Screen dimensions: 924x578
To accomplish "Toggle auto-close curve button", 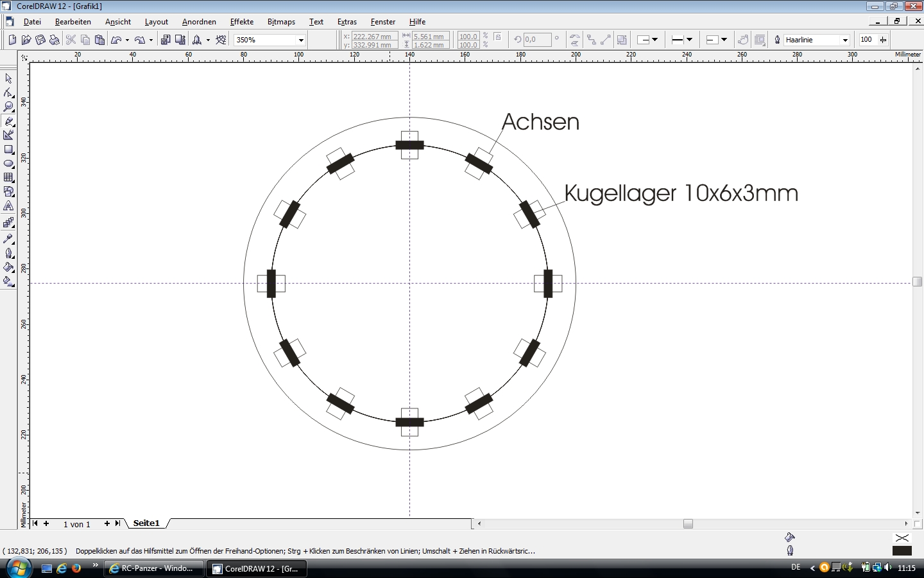I will pos(743,40).
